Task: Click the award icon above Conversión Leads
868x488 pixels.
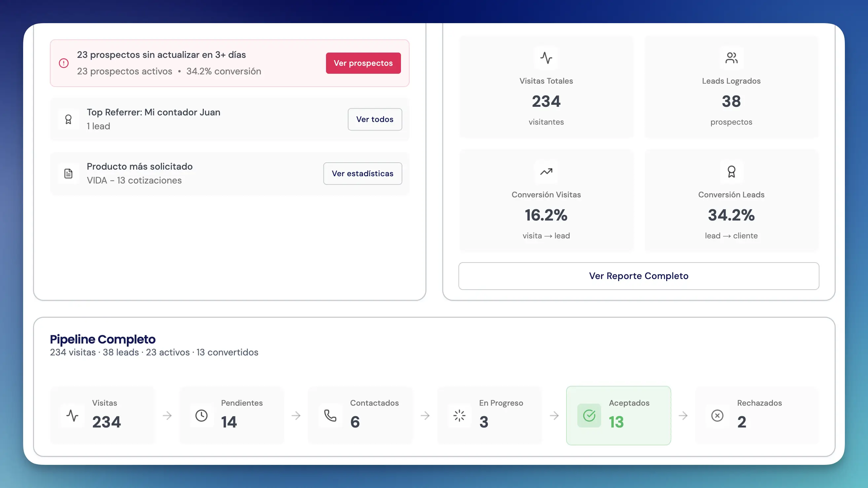Action: coord(731,172)
